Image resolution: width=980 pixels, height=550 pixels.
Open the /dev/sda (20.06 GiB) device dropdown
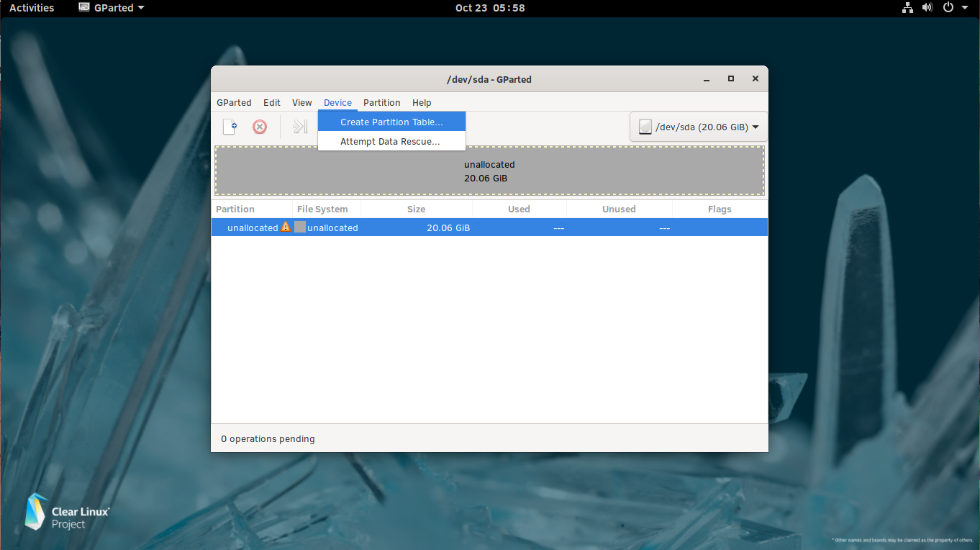[699, 127]
